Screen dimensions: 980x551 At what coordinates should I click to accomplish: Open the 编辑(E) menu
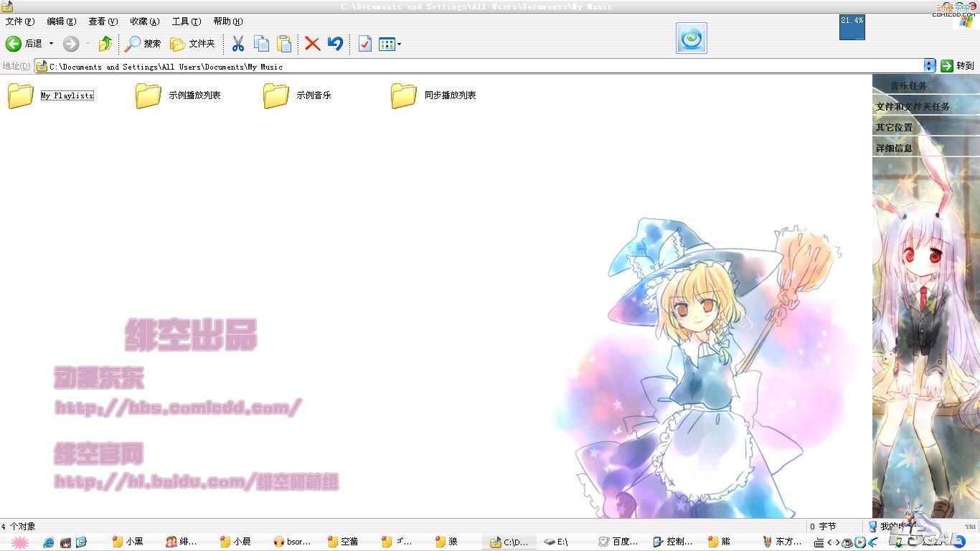tap(62, 22)
